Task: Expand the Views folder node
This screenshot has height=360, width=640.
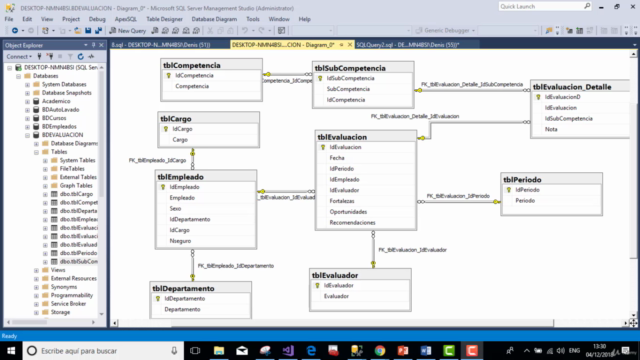Action: tap(36, 270)
